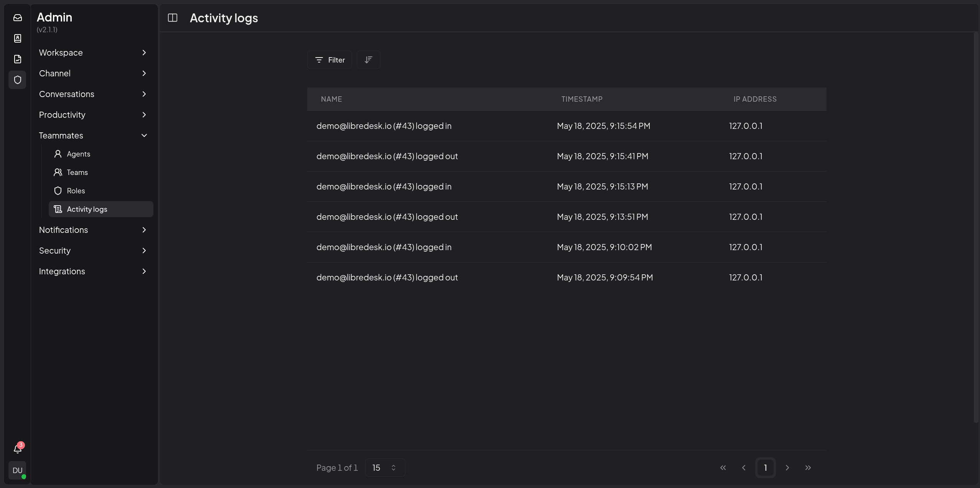This screenshot has height=488, width=980.
Task: Click the sort order icon button
Action: point(368,60)
